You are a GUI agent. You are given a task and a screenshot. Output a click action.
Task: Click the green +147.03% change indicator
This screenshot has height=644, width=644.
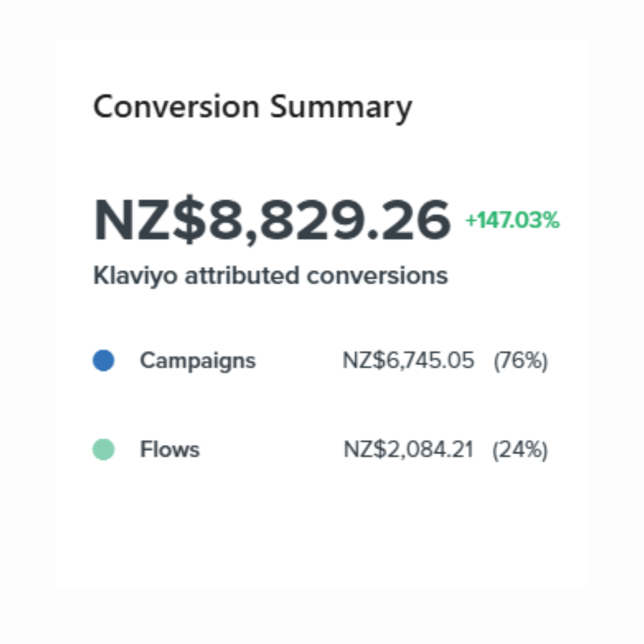click(512, 221)
